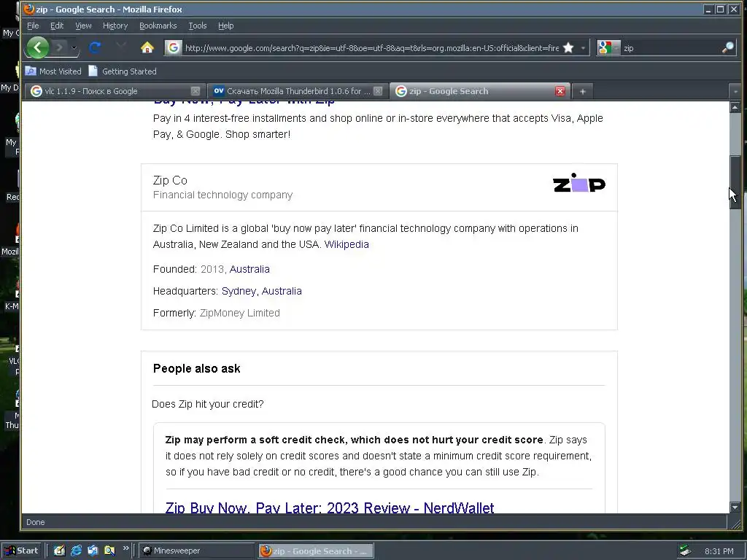This screenshot has height=560, width=747.
Task: Click the Australia link next to Founded
Action: pos(249,269)
